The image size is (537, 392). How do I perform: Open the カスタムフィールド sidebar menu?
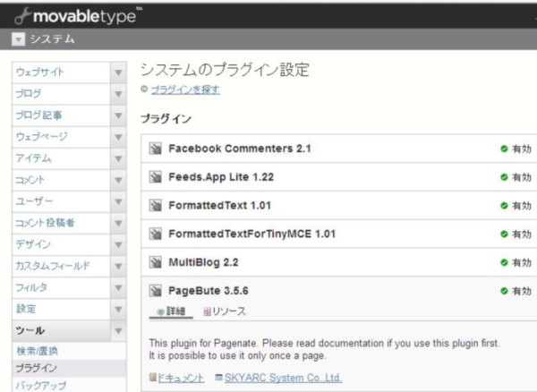coord(61,266)
